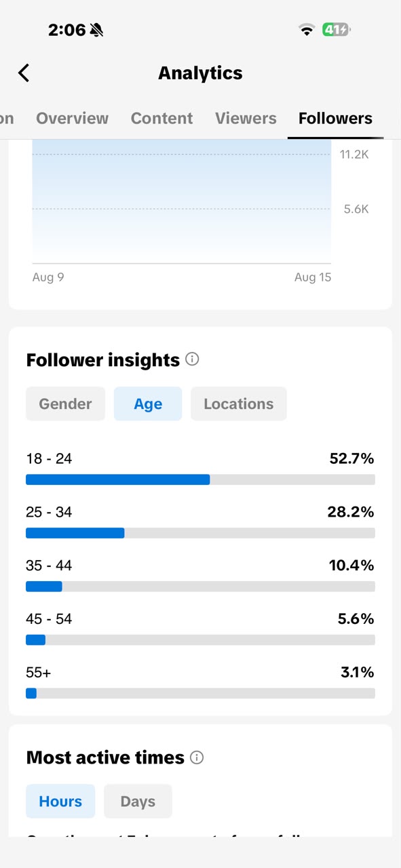Select the Gender filter chip
The height and width of the screenshot is (868, 401).
[65, 403]
